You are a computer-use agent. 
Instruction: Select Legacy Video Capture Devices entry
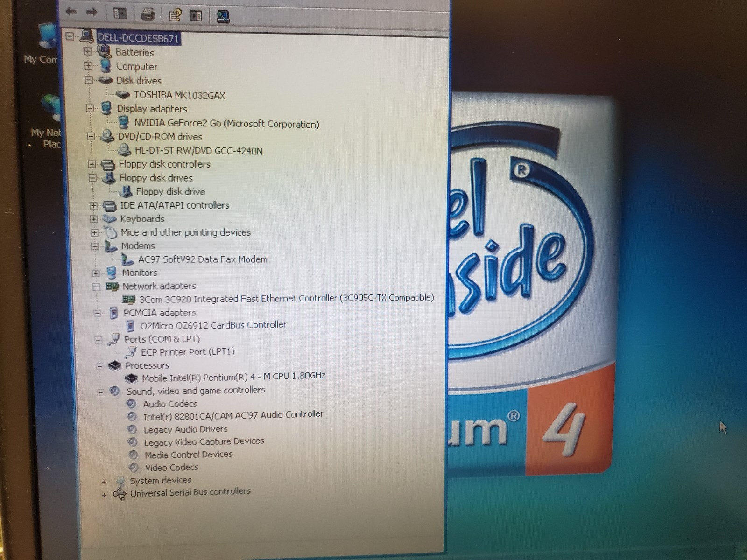(204, 441)
